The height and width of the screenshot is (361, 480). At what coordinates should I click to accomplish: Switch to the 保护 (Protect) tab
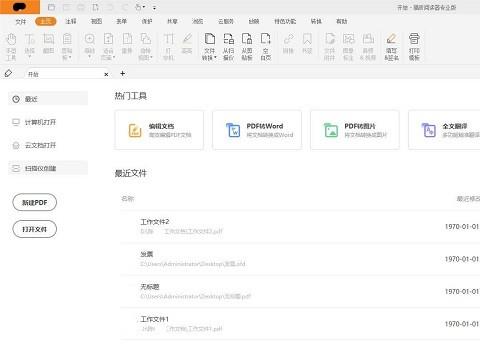pos(147,21)
